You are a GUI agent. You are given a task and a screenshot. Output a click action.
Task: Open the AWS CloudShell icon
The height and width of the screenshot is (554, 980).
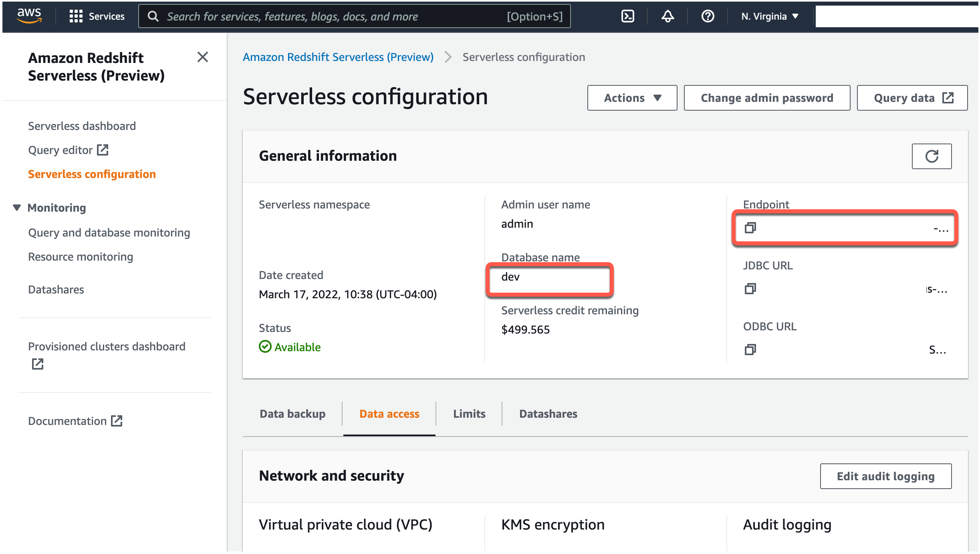coord(627,16)
